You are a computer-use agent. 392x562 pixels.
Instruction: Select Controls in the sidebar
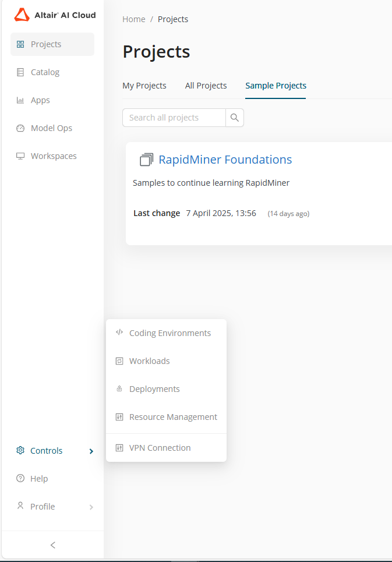click(x=52, y=451)
